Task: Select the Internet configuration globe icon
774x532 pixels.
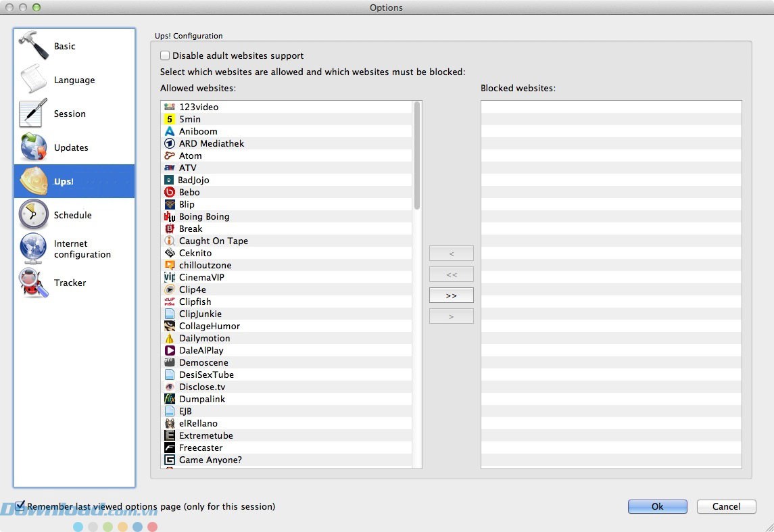Action: click(33, 249)
